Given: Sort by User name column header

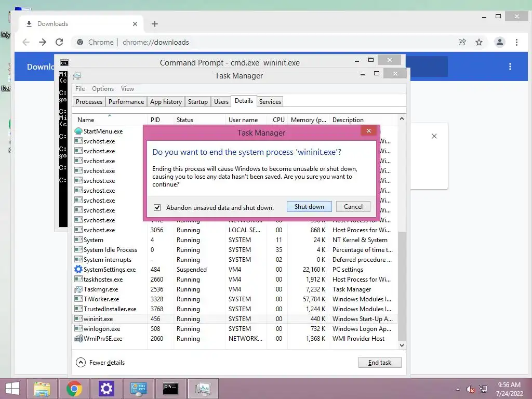Looking at the screenshot, I should (x=246, y=120).
